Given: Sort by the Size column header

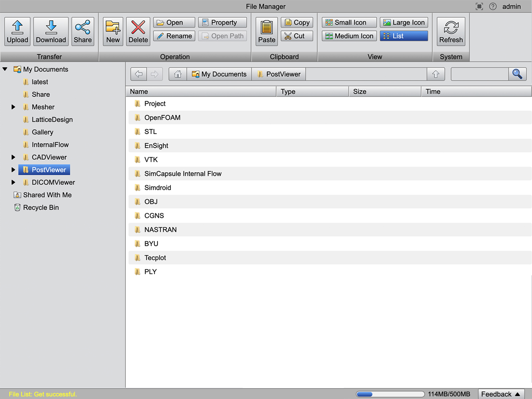Looking at the screenshot, I should 385,91.
